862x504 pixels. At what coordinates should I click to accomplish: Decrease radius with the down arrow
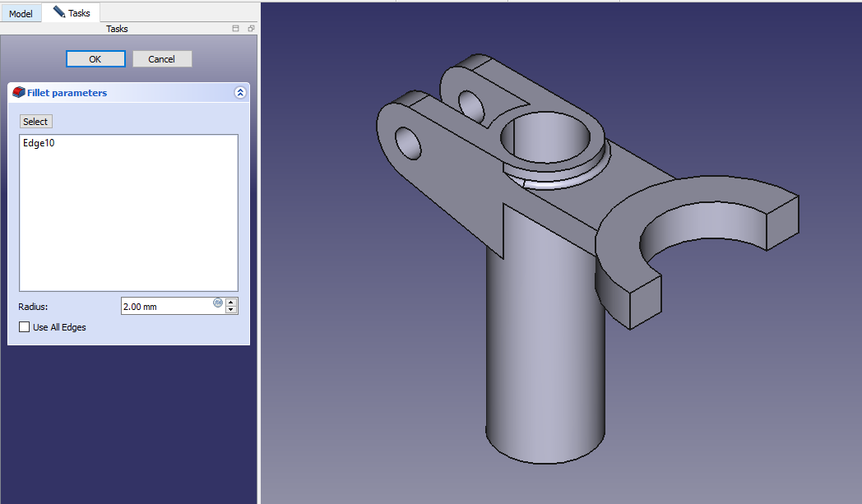coord(231,310)
